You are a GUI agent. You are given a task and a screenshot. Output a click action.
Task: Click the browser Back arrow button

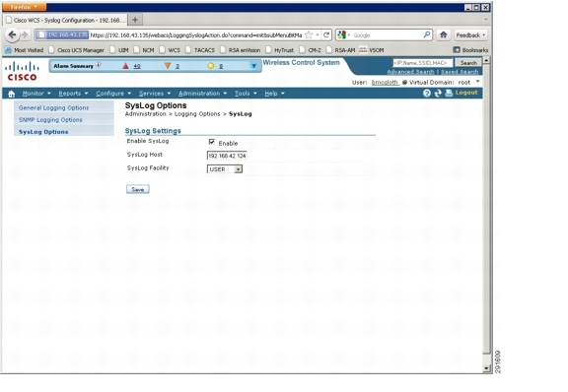click(12, 34)
